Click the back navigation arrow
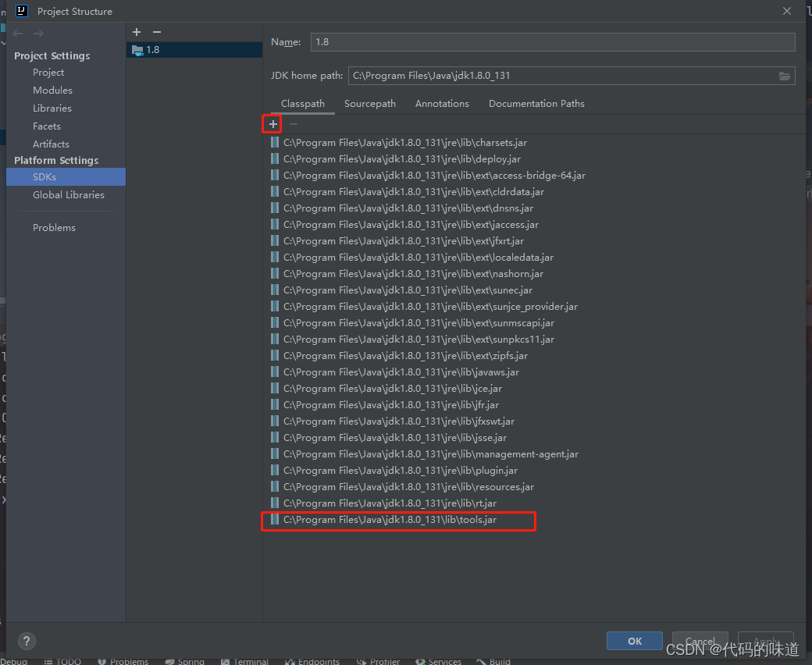 [x=17, y=33]
